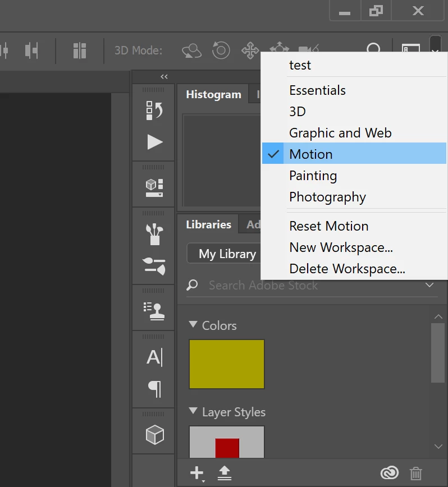Image resolution: width=448 pixels, height=487 pixels.
Task: Add content with the plus icon
Action: [x=196, y=473]
